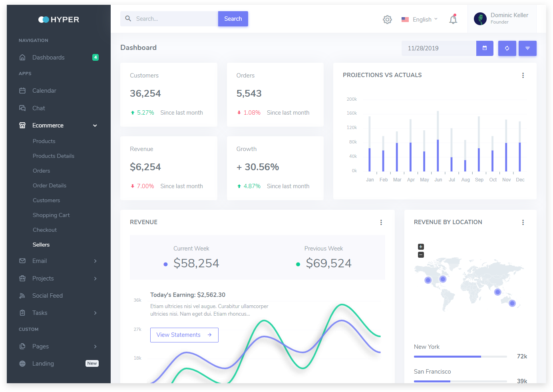The image size is (553, 392).
Task: Click the refresh dashboard icon button
Action: [507, 48]
